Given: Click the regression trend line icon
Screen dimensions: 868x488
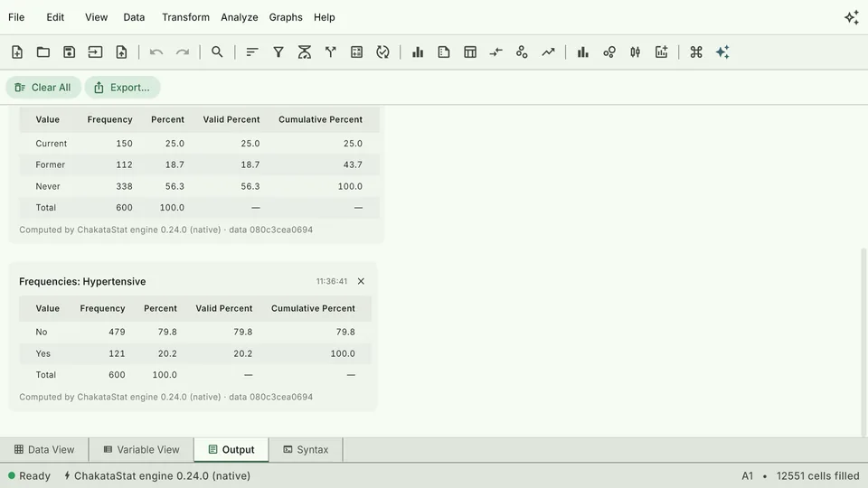Looking at the screenshot, I should (x=548, y=52).
